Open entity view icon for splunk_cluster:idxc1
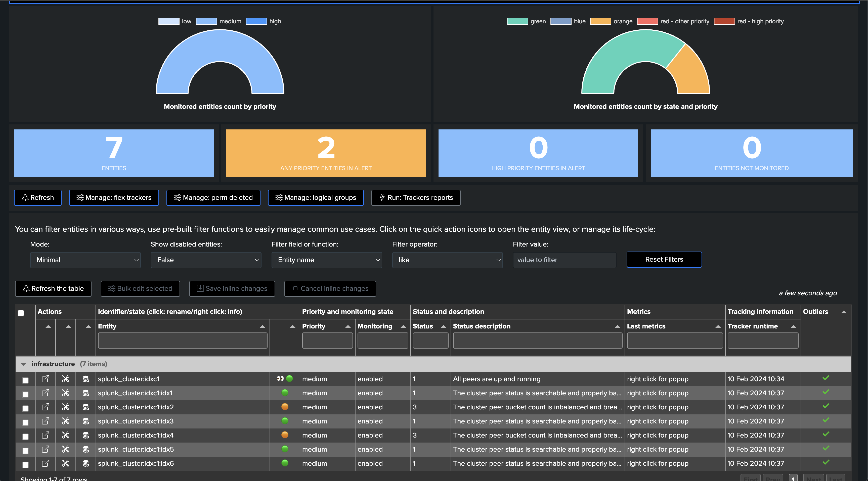This screenshot has width=868, height=481. (x=45, y=379)
